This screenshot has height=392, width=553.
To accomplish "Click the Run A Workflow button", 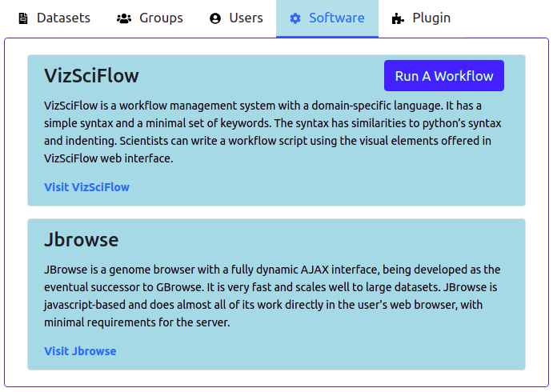I will click(x=444, y=76).
